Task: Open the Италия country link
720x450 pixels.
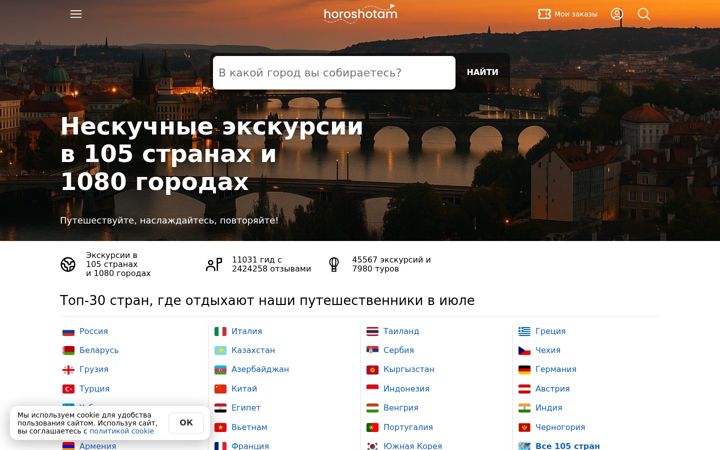Action: 247,331
